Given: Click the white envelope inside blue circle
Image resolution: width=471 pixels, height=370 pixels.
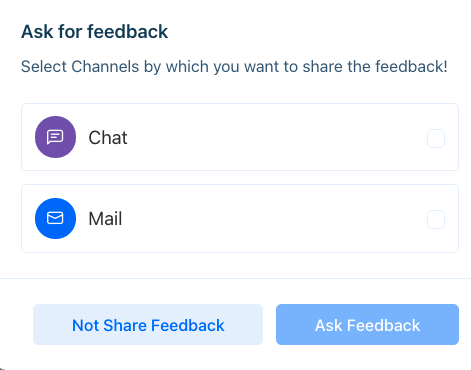Looking at the screenshot, I should click(55, 218).
